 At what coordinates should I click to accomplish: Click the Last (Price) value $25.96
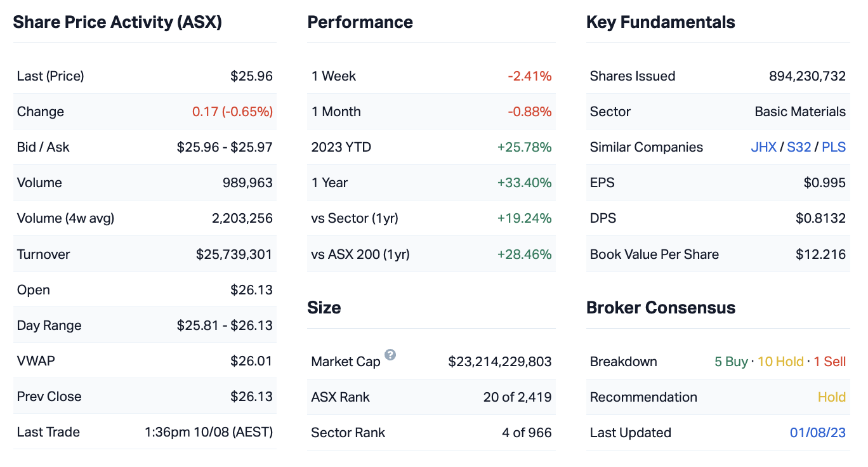(x=251, y=76)
